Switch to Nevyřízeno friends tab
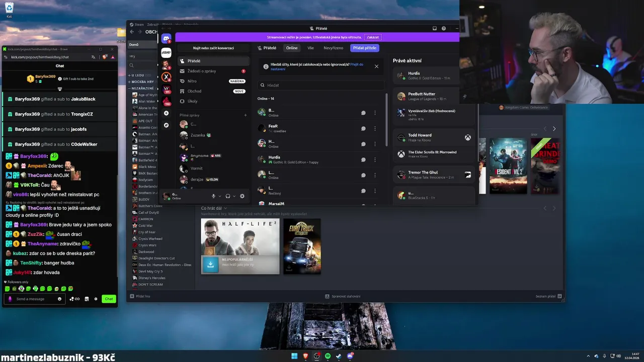644x362 pixels. pos(333,48)
